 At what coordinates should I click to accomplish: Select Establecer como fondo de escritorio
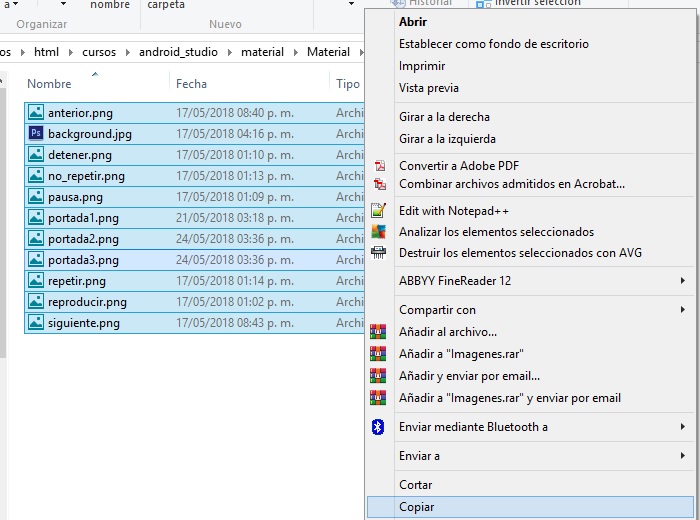click(x=493, y=44)
